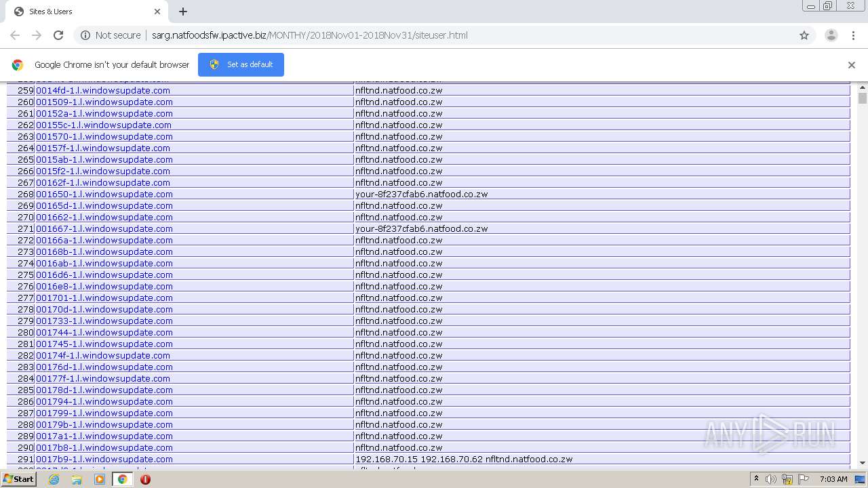Open link 00157f-1.l.windowsupdate.com

103,148
